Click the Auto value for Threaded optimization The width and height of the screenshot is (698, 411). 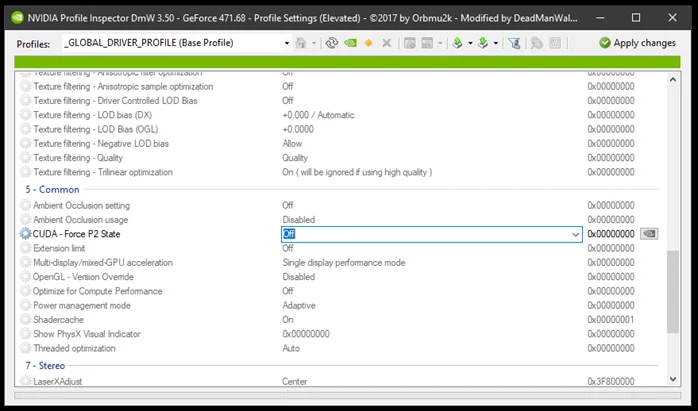pyautogui.click(x=291, y=348)
